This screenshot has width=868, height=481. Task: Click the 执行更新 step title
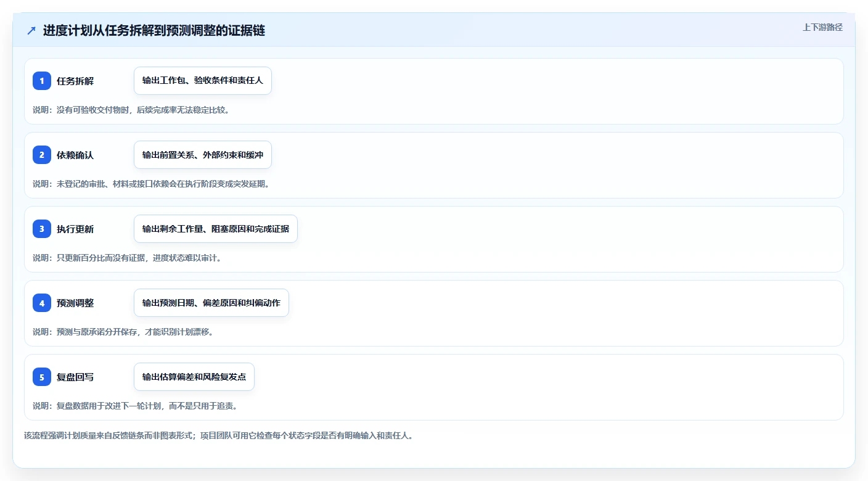point(75,229)
